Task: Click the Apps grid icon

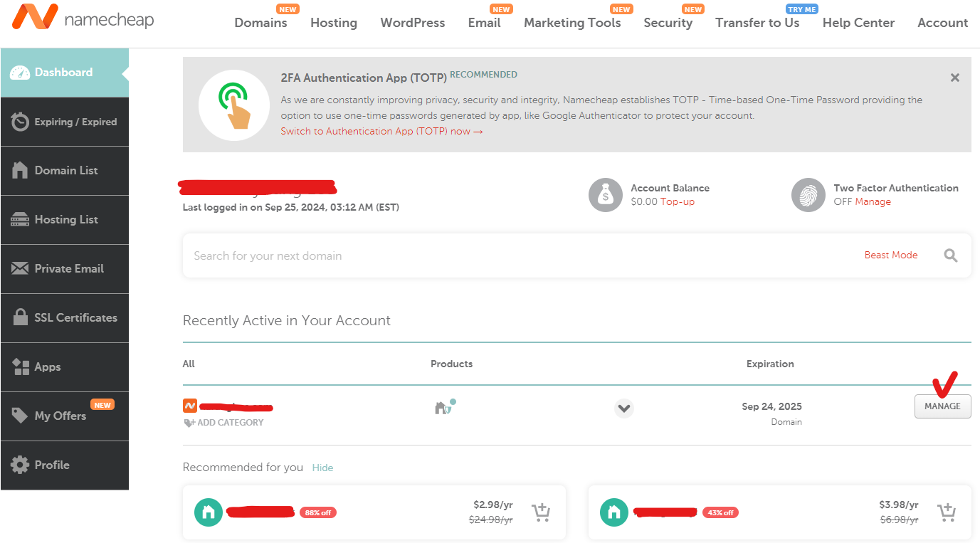Action: (x=20, y=367)
